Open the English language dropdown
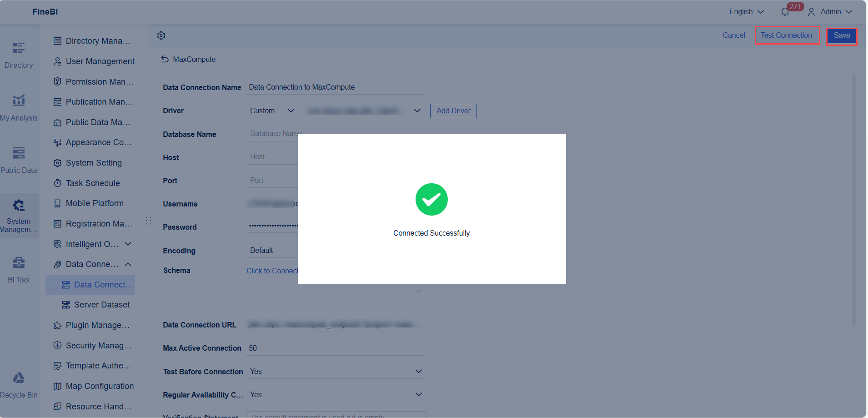 [746, 12]
